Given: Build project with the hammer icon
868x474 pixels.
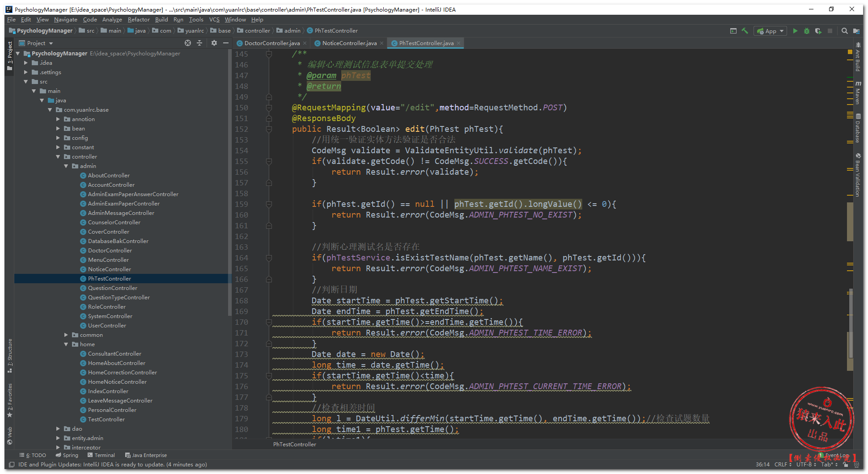Looking at the screenshot, I should 745,31.
